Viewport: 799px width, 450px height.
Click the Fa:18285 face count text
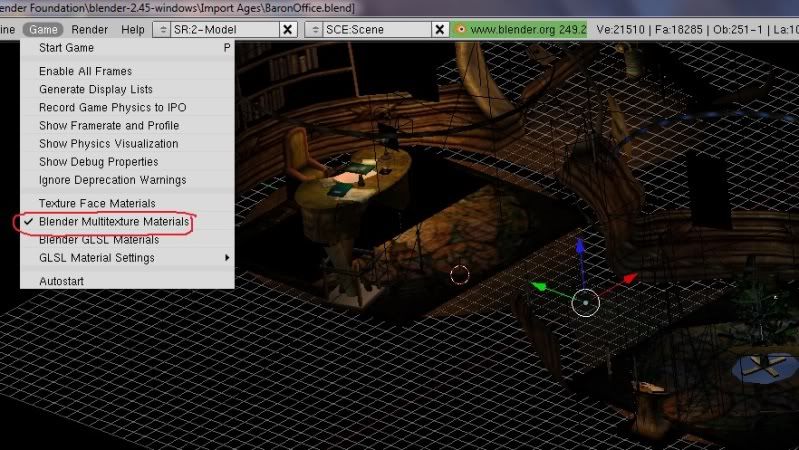pos(679,30)
